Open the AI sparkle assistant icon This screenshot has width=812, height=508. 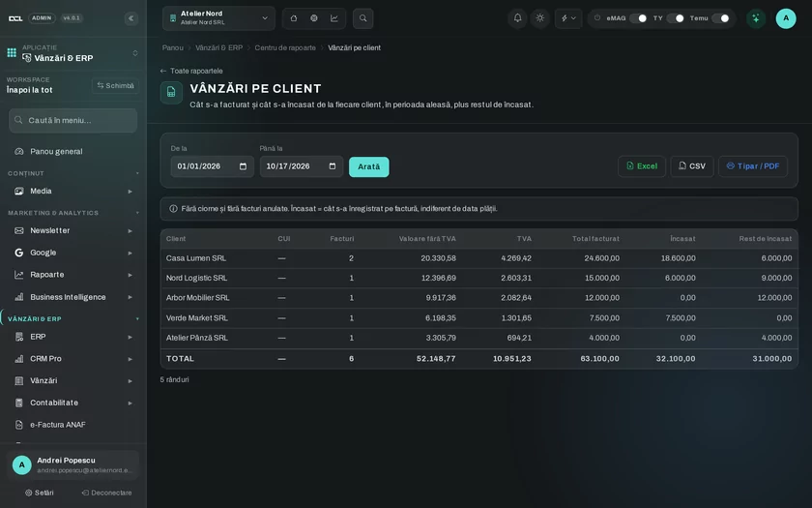click(x=756, y=18)
